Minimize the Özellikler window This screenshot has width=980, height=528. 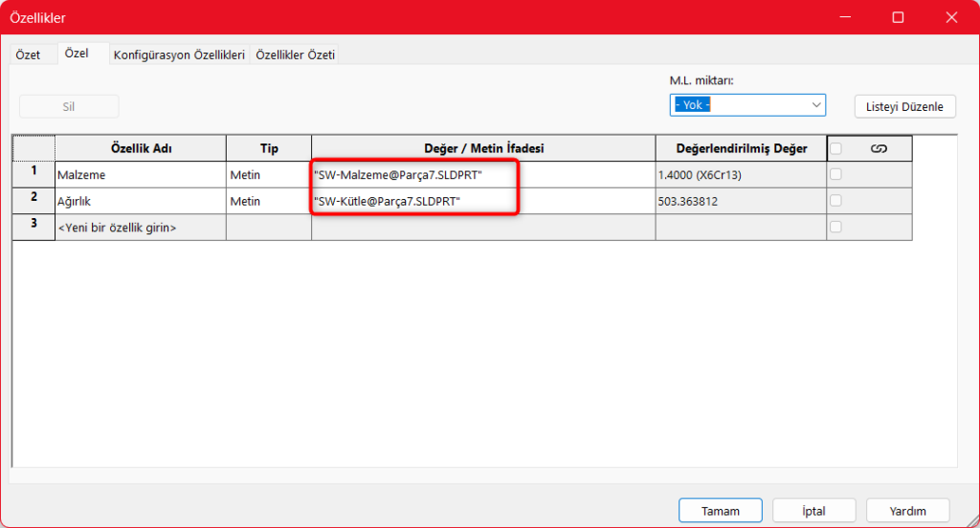[845, 17]
